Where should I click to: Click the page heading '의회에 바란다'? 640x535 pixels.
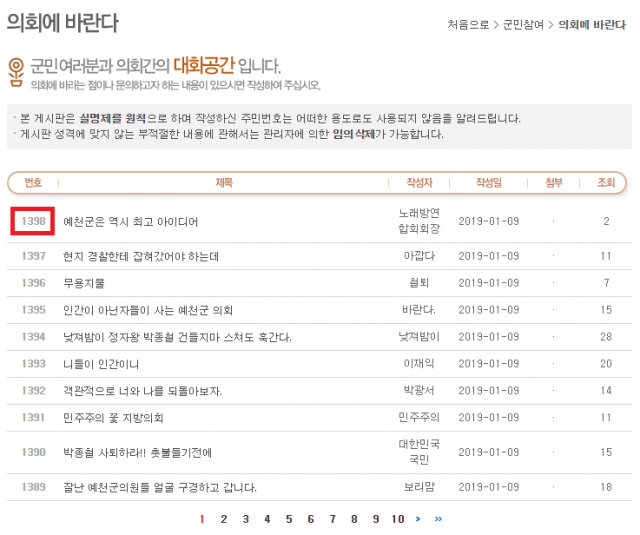(x=62, y=23)
